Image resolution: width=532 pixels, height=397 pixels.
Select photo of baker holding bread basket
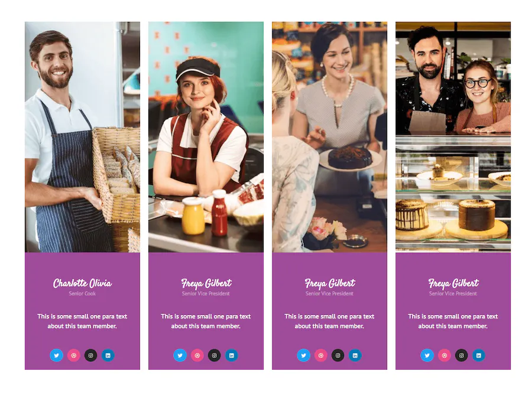click(82, 137)
